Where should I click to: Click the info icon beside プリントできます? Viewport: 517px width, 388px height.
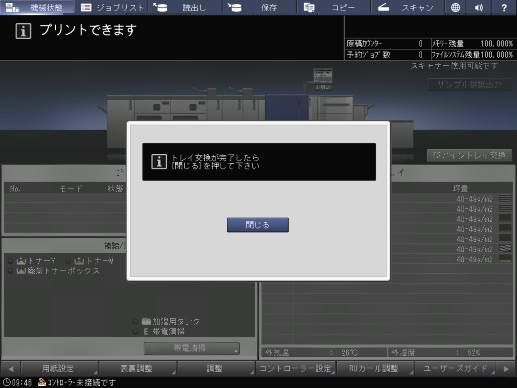click(x=23, y=31)
